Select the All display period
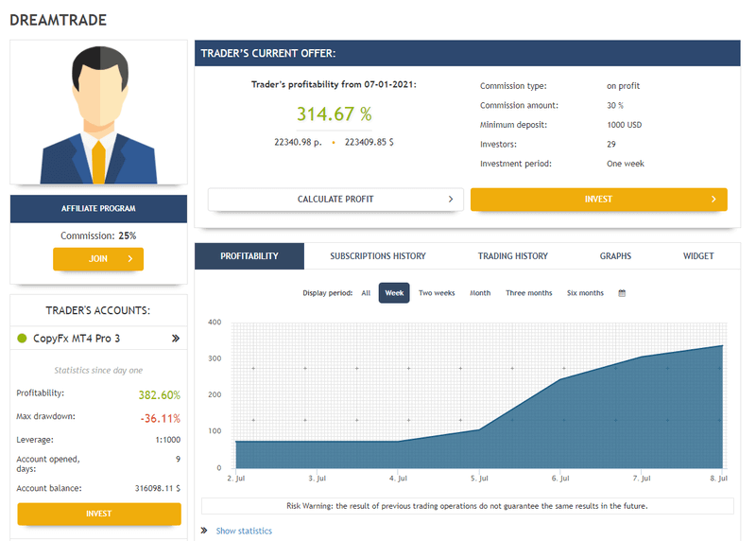 coord(366,293)
